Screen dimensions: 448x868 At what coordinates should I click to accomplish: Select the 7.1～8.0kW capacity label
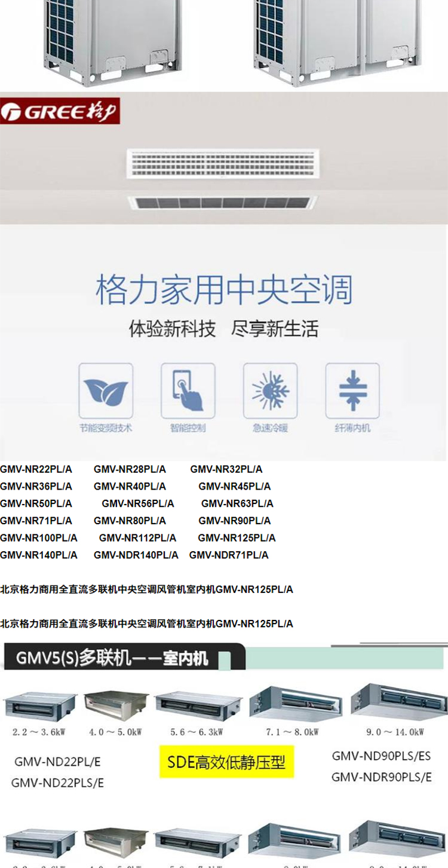coord(292,732)
